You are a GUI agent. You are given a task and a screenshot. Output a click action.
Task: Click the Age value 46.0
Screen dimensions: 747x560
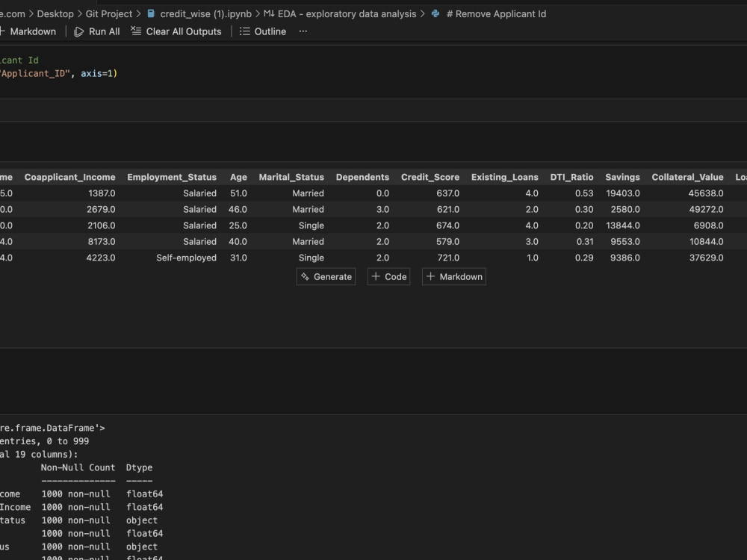(238, 210)
